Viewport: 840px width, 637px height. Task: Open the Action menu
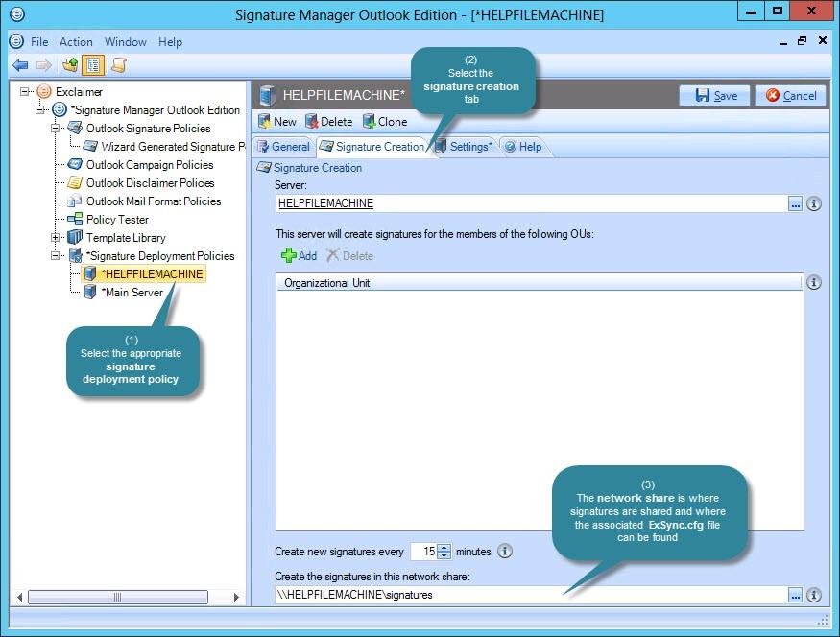tap(76, 42)
